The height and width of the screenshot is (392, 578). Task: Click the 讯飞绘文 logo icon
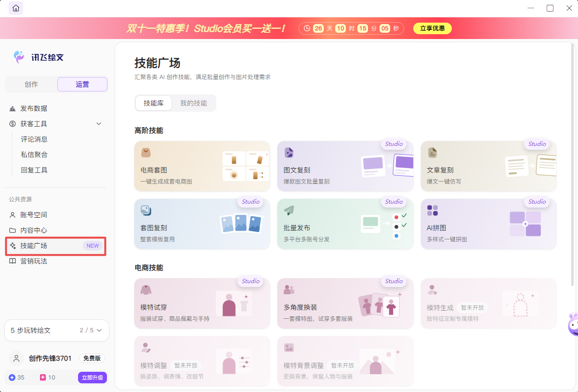coord(19,57)
